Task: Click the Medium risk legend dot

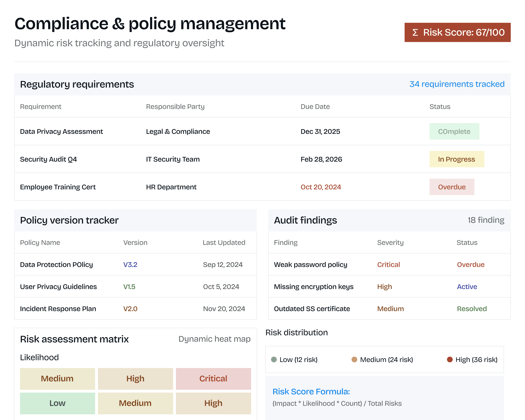Action: click(354, 359)
